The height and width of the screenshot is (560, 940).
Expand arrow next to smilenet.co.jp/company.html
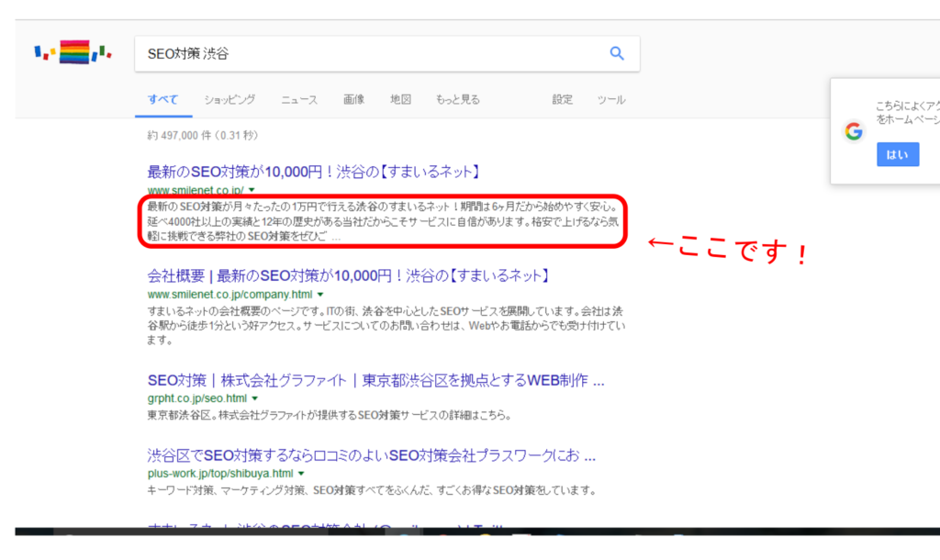(320, 295)
